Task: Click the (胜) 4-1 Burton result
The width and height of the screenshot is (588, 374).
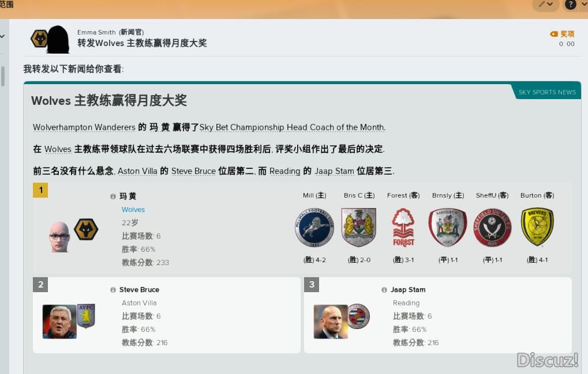Action: click(x=537, y=260)
